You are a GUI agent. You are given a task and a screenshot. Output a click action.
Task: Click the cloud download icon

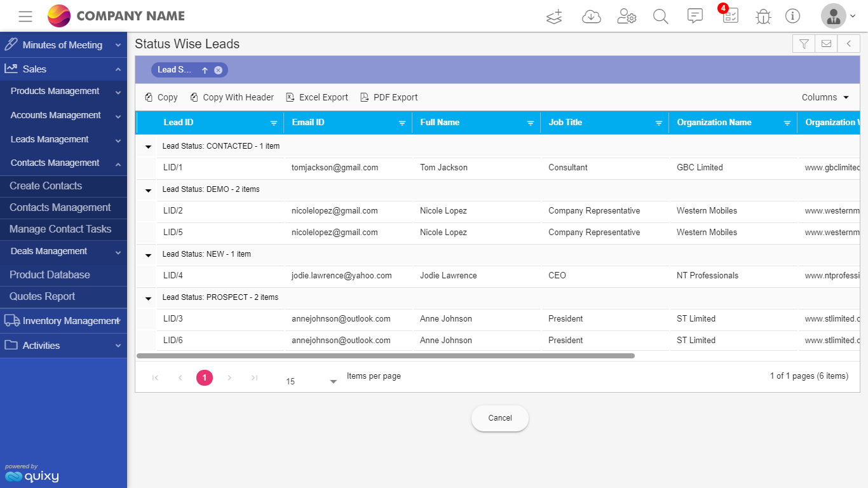592,16
